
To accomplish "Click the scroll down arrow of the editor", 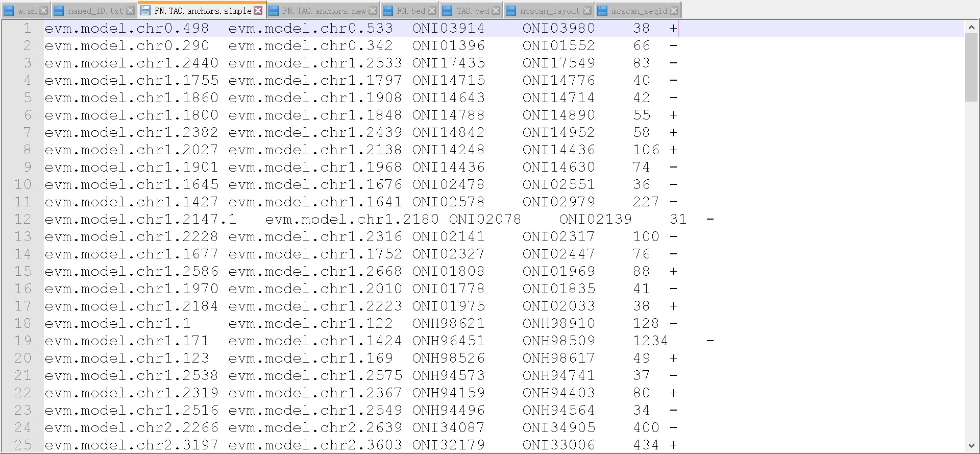I will click(x=971, y=445).
